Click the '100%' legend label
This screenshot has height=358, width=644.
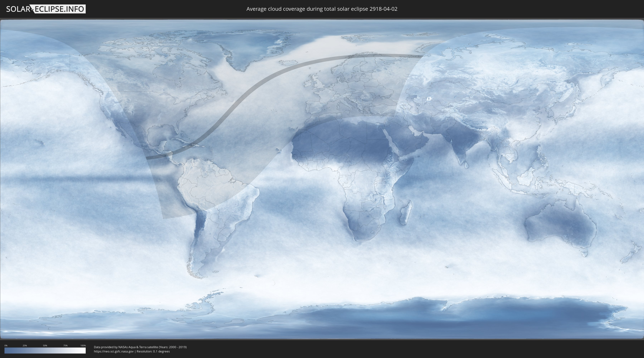[83, 345]
